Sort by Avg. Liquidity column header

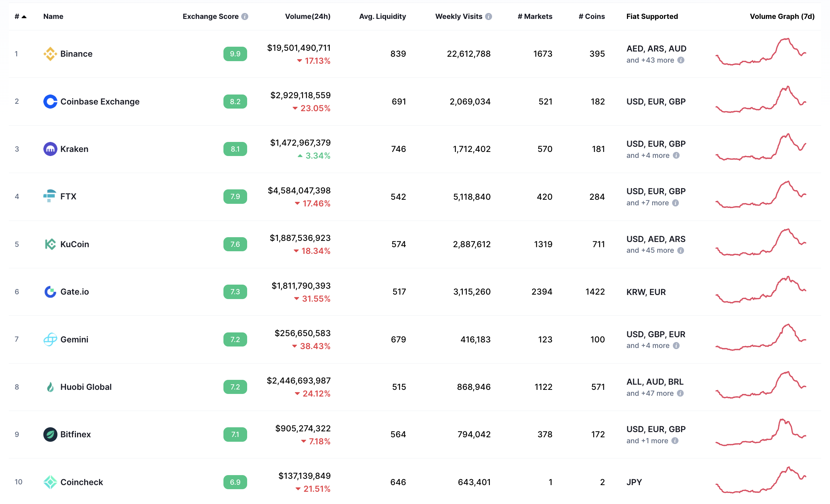tap(382, 17)
